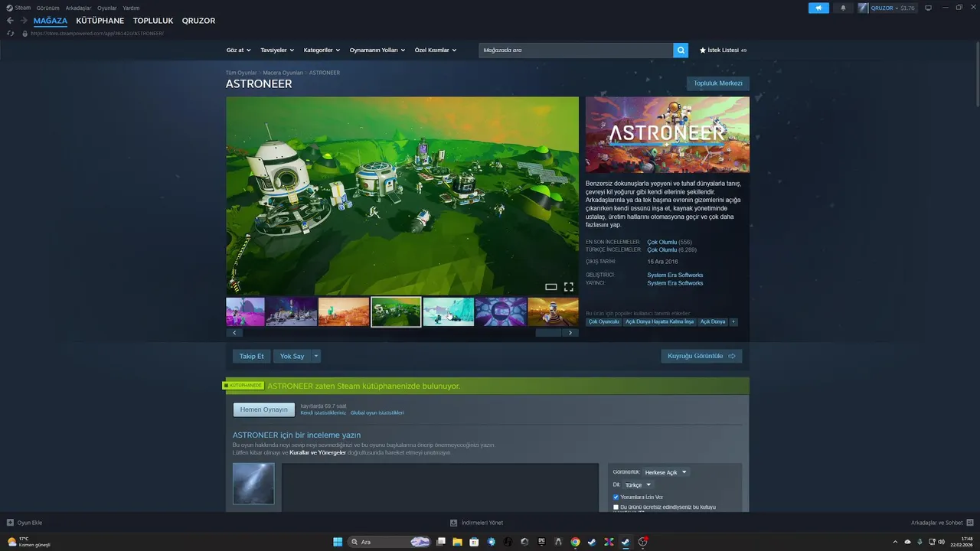Click the review text box
The width and height of the screenshot is (980, 551).
click(x=440, y=487)
